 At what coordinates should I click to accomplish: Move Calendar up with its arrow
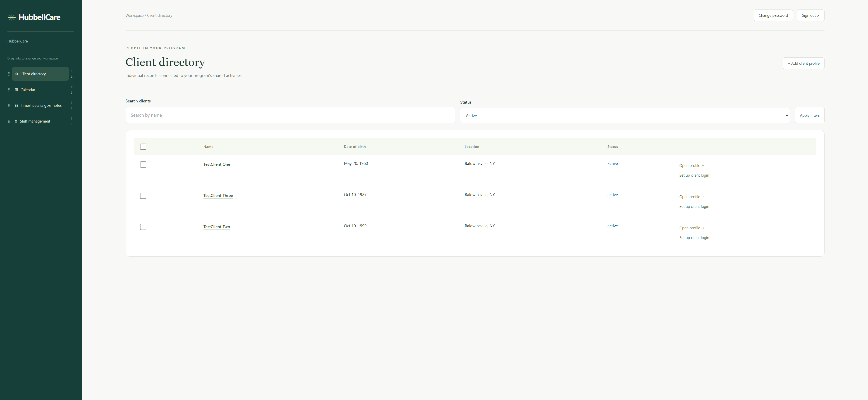72,87
